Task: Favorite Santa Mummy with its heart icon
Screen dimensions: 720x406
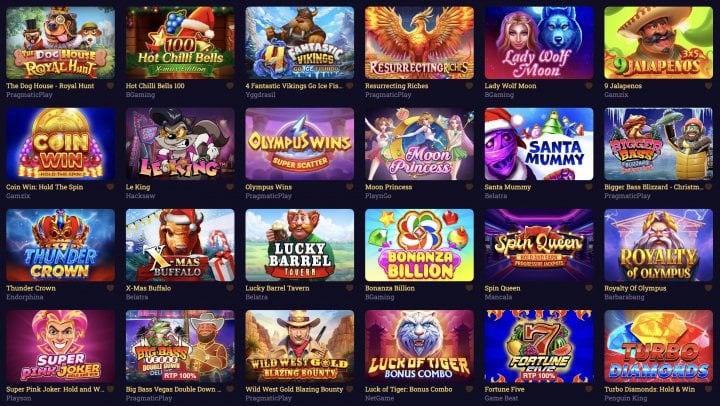Action: (x=589, y=187)
